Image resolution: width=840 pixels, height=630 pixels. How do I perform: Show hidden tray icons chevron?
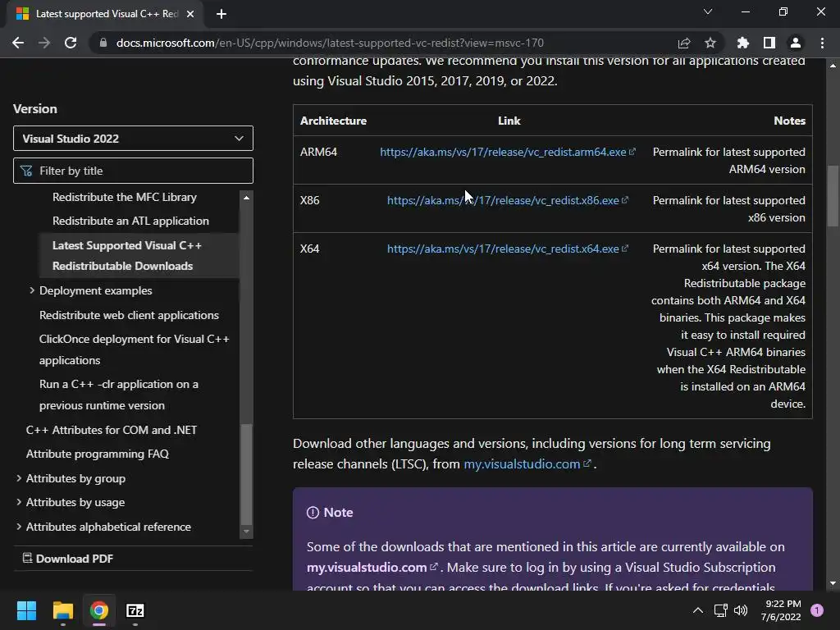click(697, 610)
